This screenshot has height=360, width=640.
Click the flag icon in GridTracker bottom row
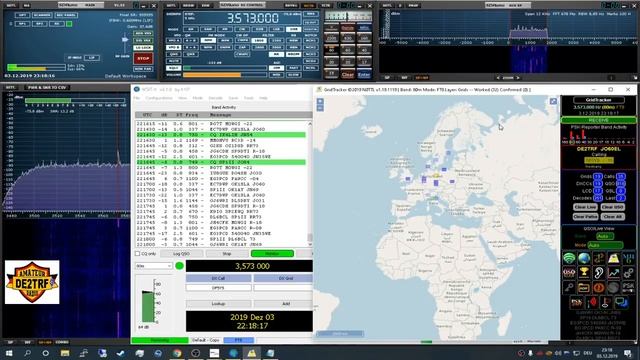(607, 302)
